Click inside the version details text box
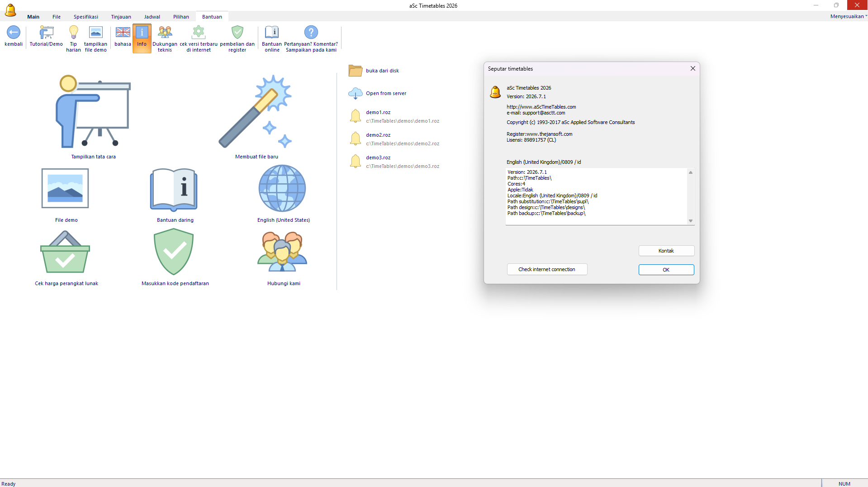 click(596, 196)
